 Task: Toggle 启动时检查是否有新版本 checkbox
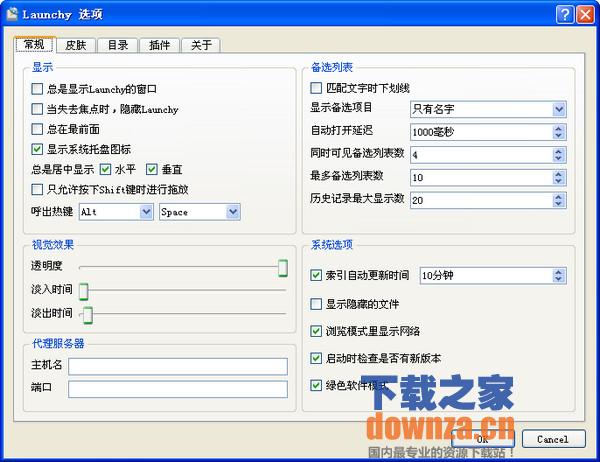(316, 358)
